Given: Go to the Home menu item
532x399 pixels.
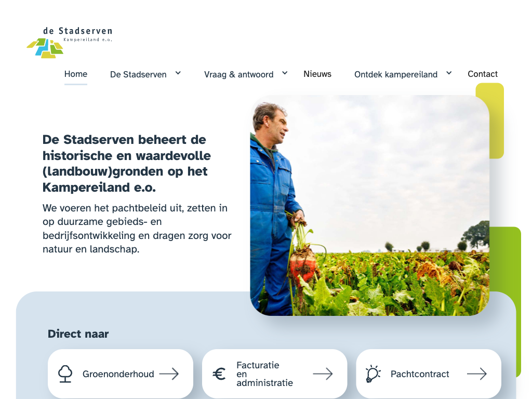Looking at the screenshot, I should pos(76,74).
